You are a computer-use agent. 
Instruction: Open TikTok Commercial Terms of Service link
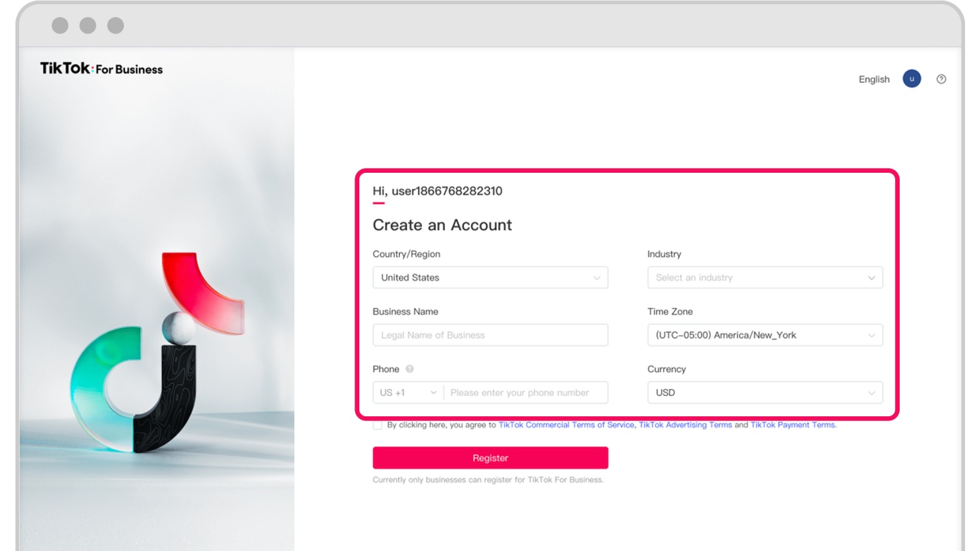566,425
